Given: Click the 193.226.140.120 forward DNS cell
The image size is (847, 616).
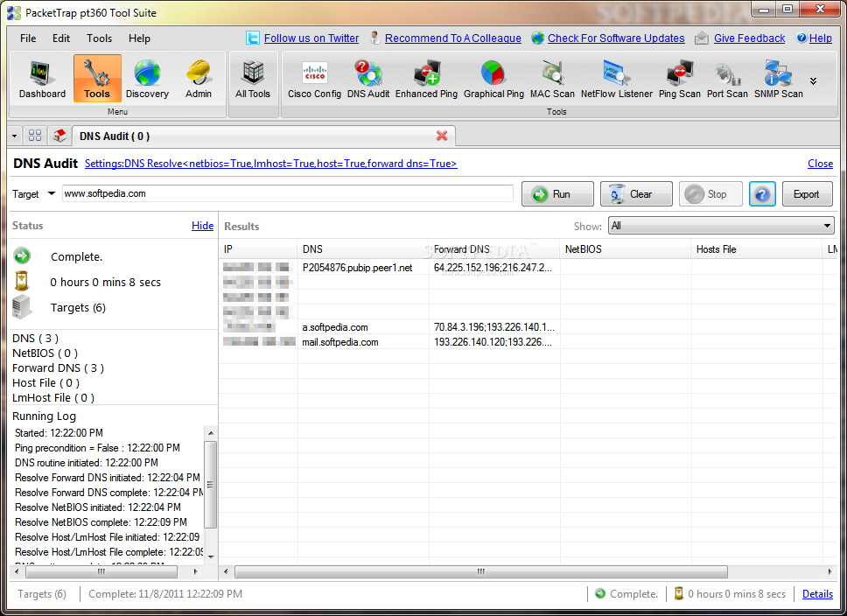Looking at the screenshot, I should [493, 342].
